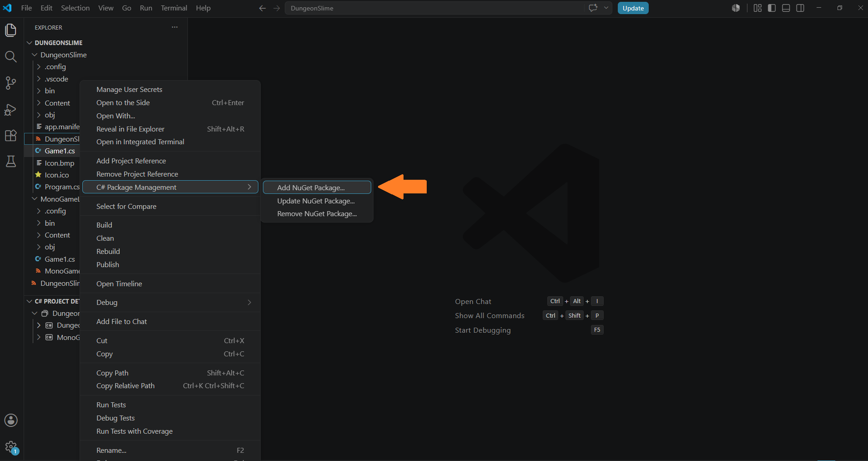Expand the DungeonSlime bin folder
This screenshot has height=461, width=868.
click(x=39, y=91)
